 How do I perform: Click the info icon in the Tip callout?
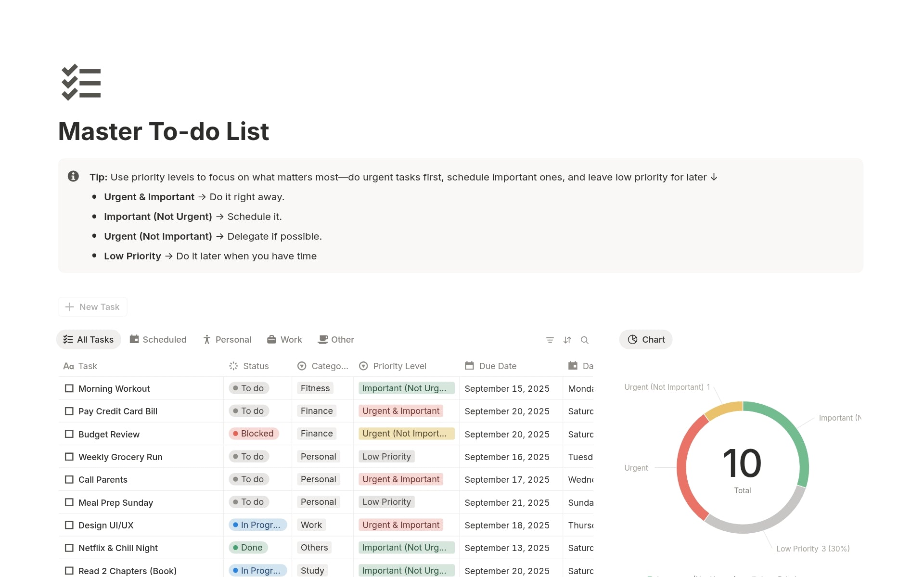[74, 176]
